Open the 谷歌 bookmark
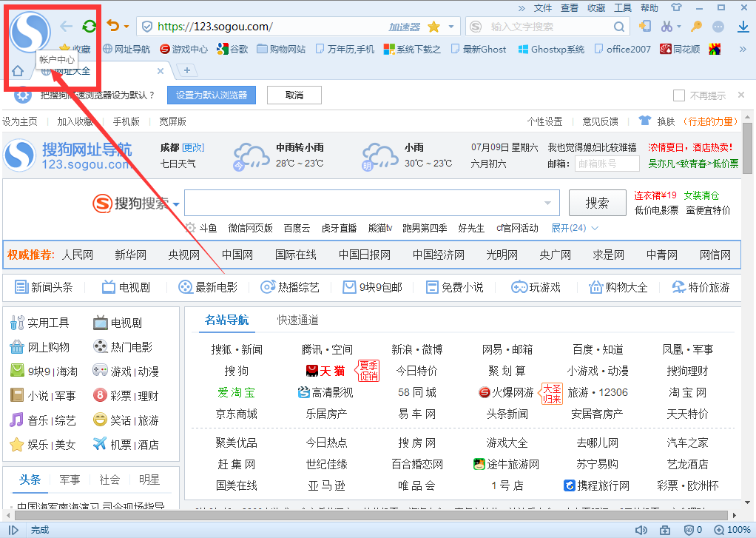The height and width of the screenshot is (538, 756). 233,49
